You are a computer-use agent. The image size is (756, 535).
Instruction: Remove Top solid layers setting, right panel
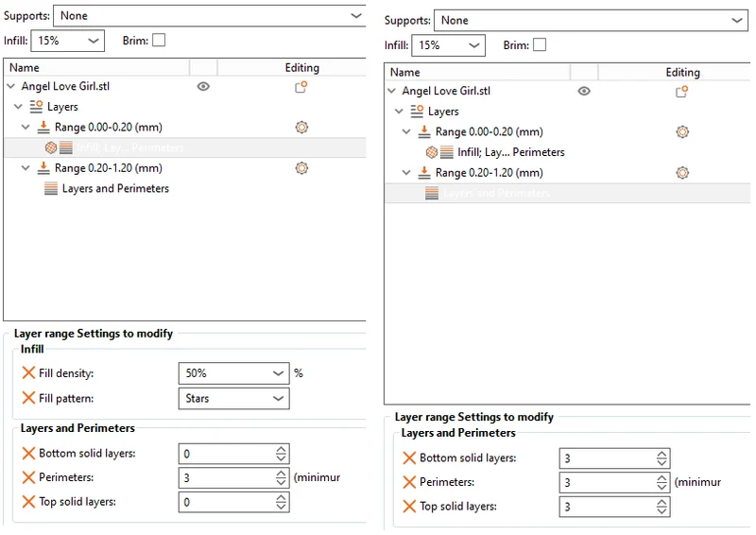pos(409,506)
